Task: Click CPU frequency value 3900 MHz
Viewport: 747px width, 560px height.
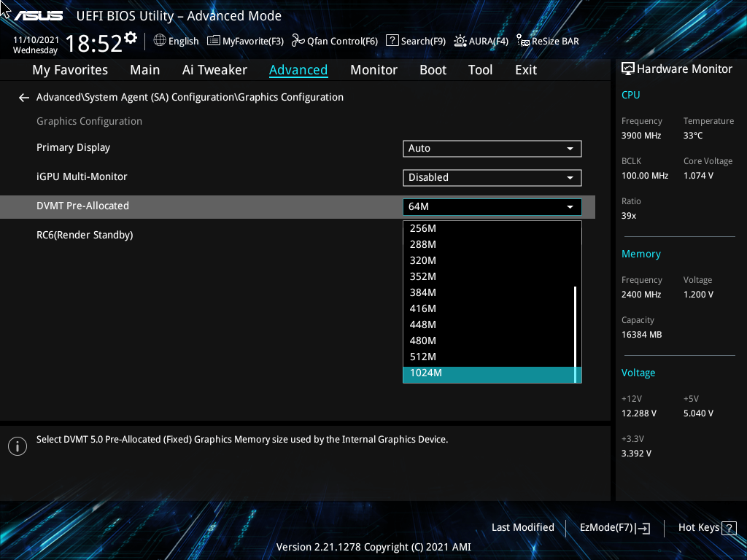Action: coord(641,136)
